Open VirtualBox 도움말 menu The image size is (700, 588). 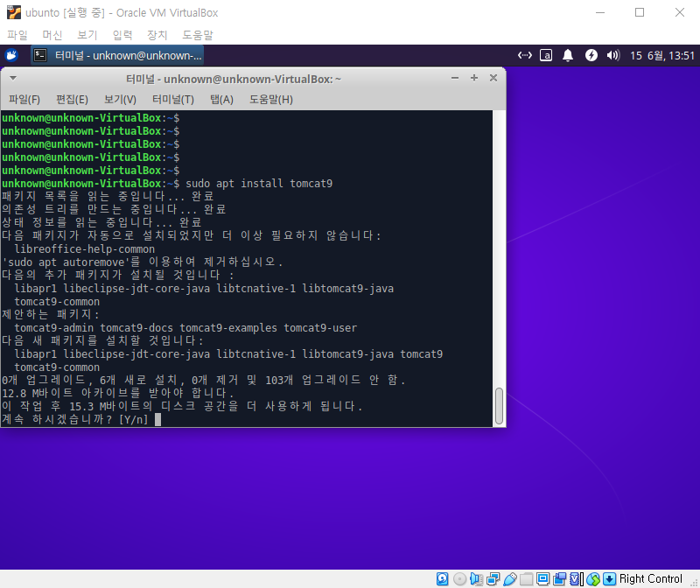point(198,35)
